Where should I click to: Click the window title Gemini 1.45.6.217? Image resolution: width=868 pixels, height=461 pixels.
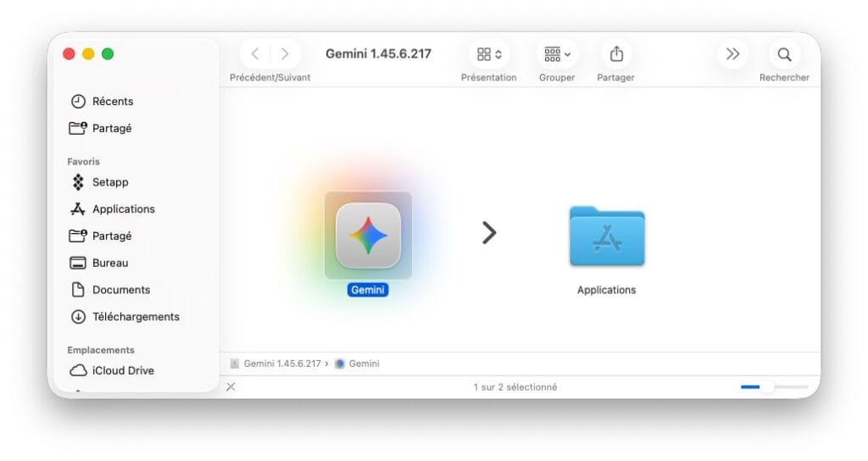click(x=378, y=53)
